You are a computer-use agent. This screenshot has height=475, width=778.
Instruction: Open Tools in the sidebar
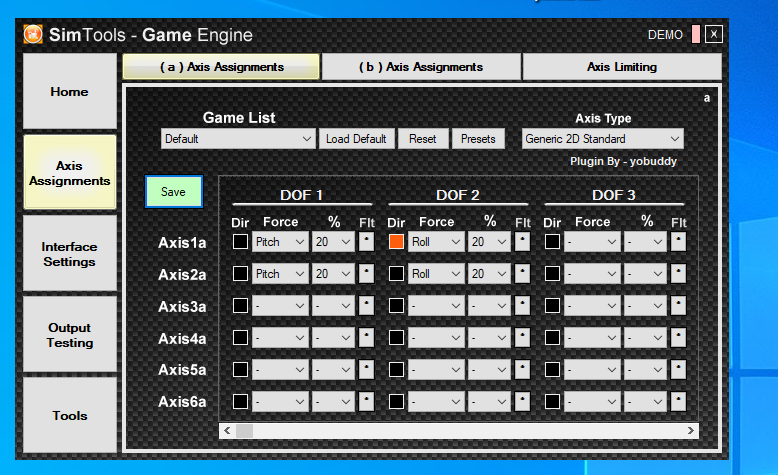tap(69, 415)
